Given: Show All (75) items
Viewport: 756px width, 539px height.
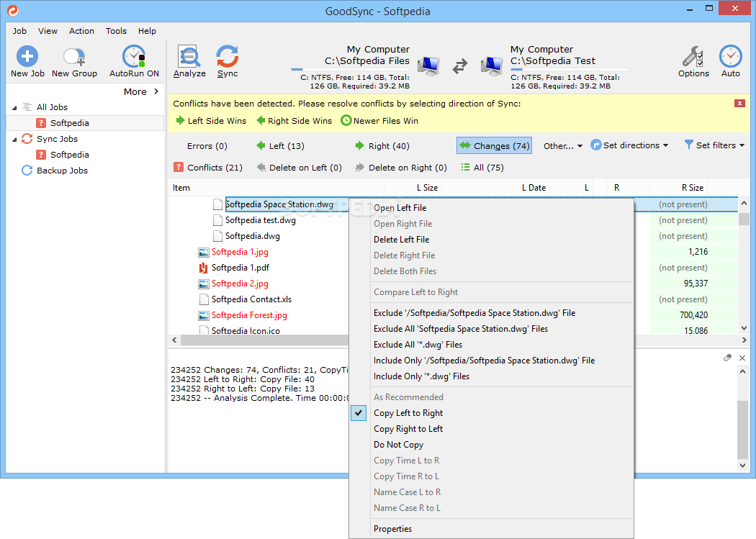Looking at the screenshot, I should coord(482,168).
